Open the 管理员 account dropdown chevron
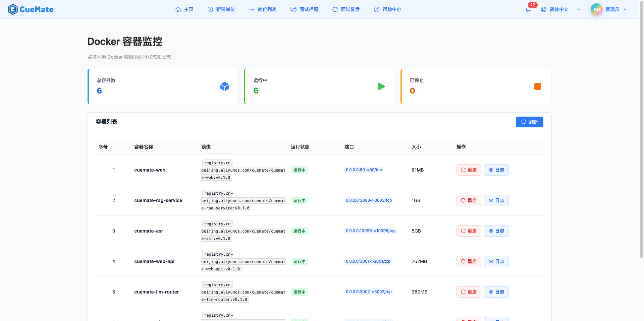This screenshot has height=321, width=644. [625, 9]
